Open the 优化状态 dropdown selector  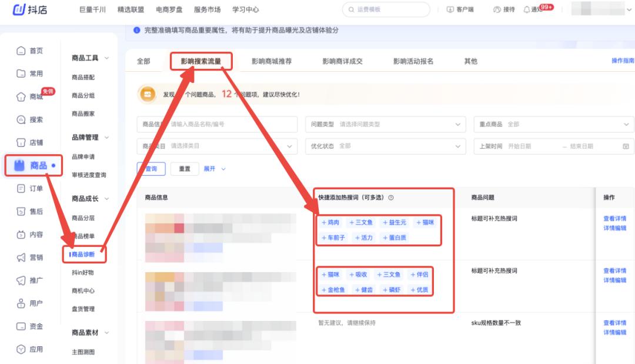pyautogui.click(x=385, y=146)
